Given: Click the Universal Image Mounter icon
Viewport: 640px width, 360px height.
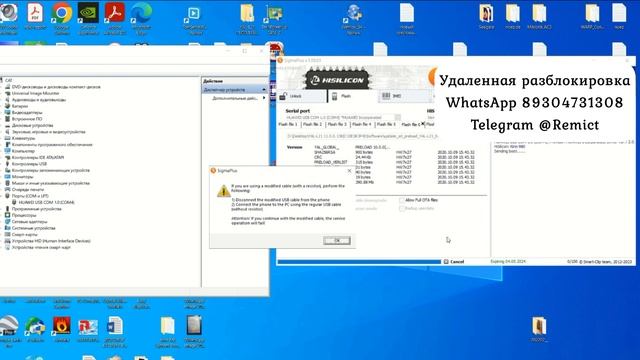Looking at the screenshot, I should point(7,93).
